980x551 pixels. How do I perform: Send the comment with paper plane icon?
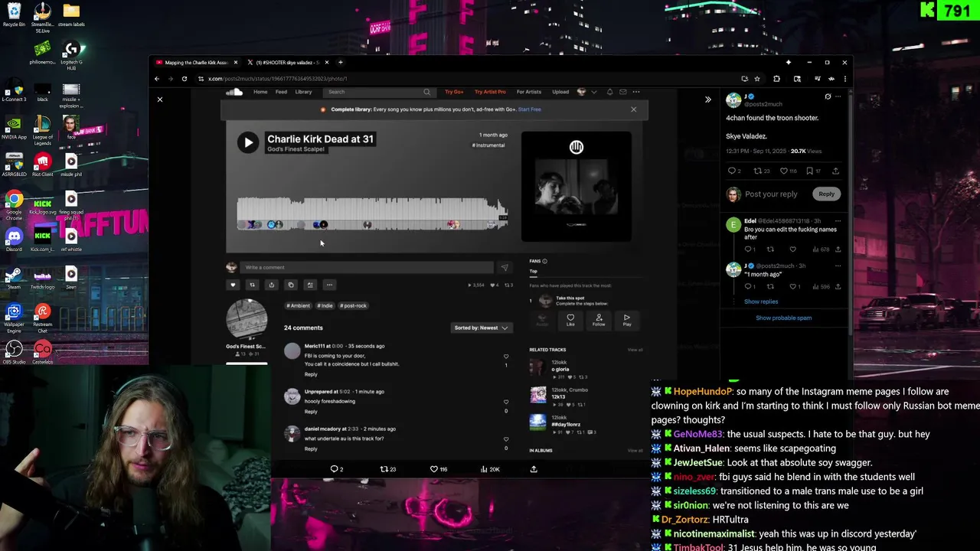pyautogui.click(x=504, y=267)
